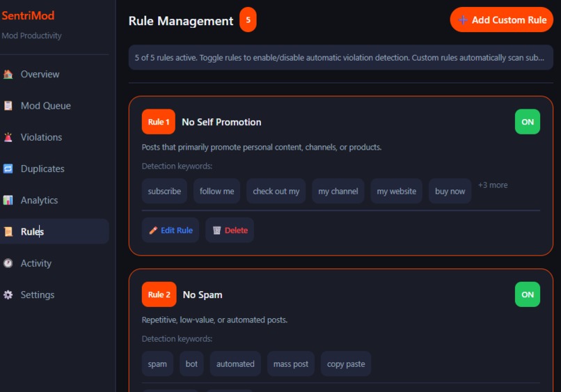Click the 'copy paste' keyword chip
Screen dimensions: 561x392
[x=346, y=363]
